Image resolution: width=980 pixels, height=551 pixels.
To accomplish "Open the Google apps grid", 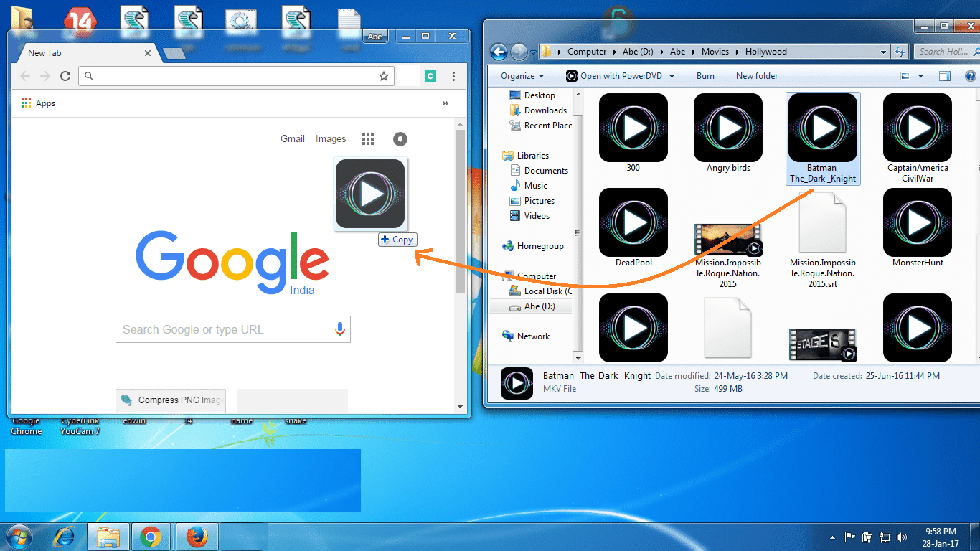I will point(368,139).
